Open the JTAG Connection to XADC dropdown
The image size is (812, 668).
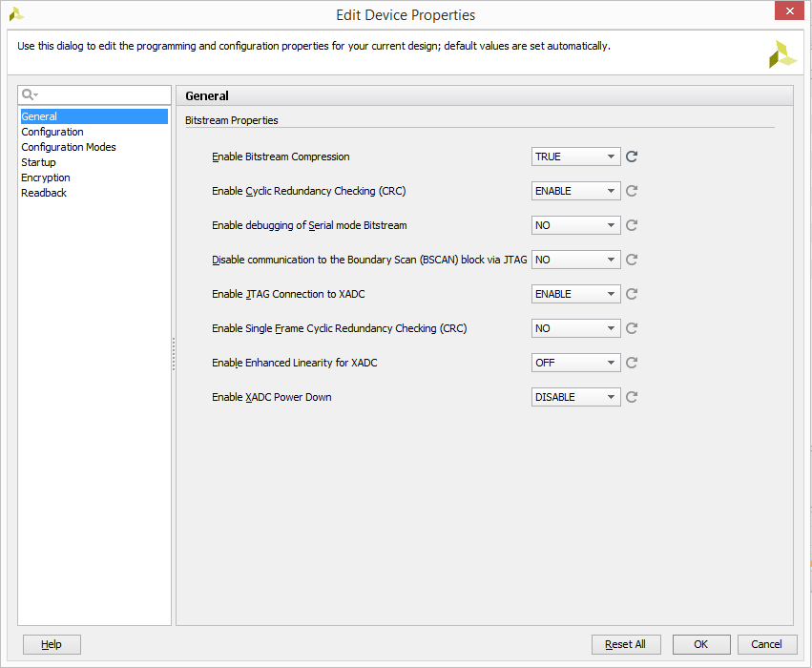point(576,294)
